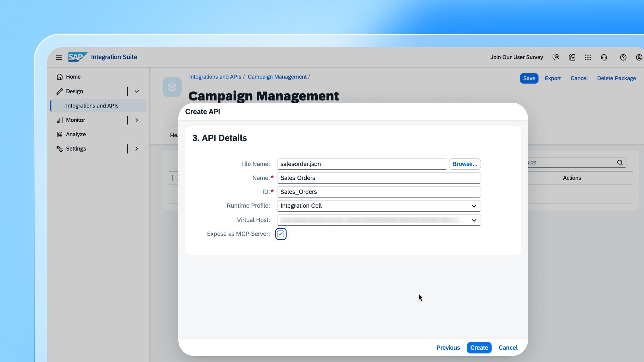Click the 'Expose as MCP Server:' label
The height and width of the screenshot is (362, 644).
coord(238,234)
